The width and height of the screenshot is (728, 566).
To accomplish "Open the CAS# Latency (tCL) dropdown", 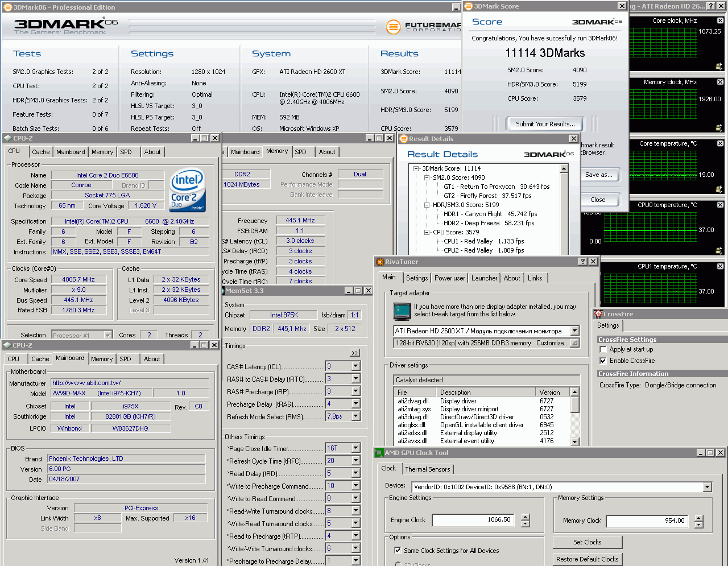I will click(x=355, y=366).
